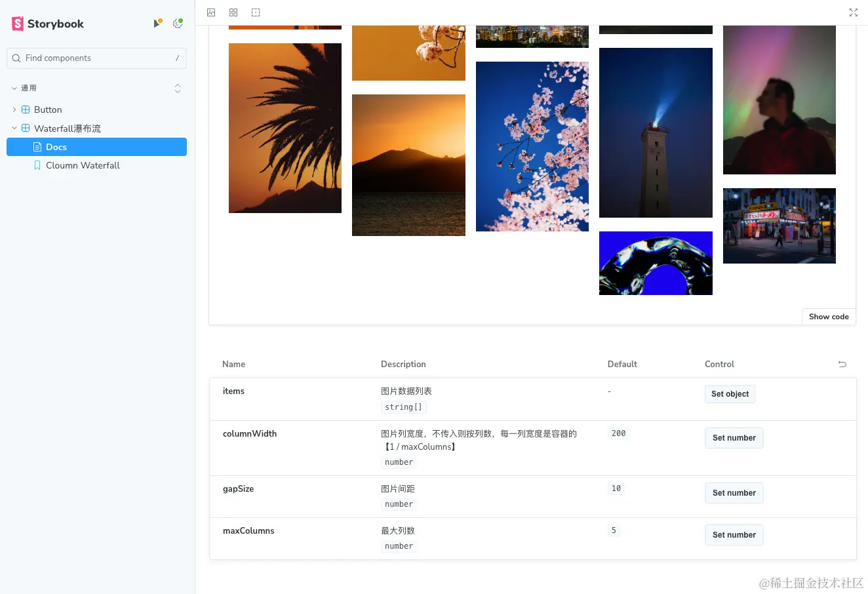This screenshot has height=594, width=868.
Task: Toggle the grid toolbar icon
Action: pos(233,12)
